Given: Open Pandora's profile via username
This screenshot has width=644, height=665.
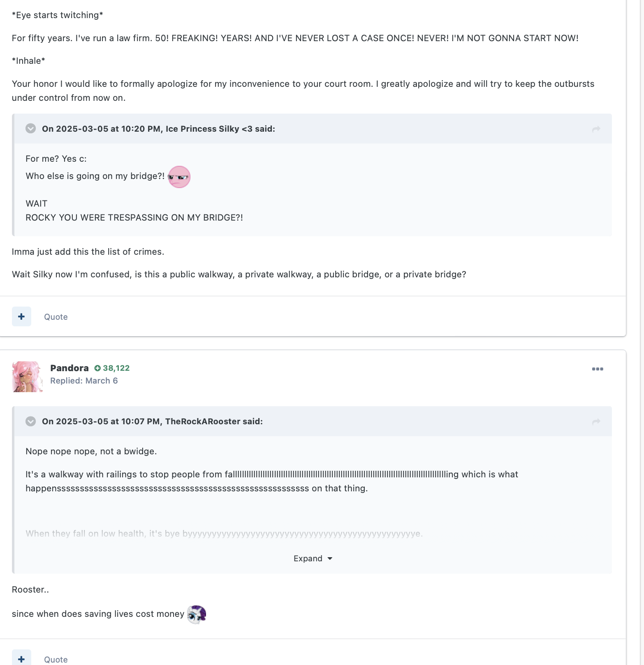Looking at the screenshot, I should click(69, 368).
